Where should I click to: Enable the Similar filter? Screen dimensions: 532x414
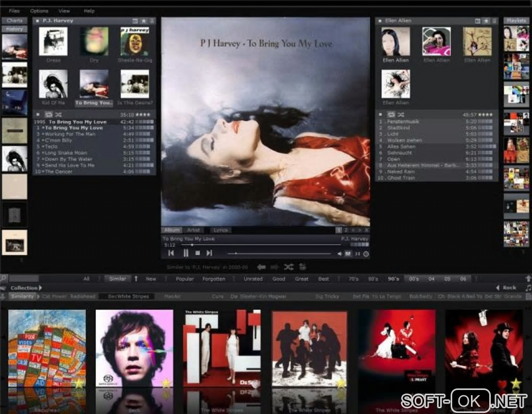pos(117,279)
